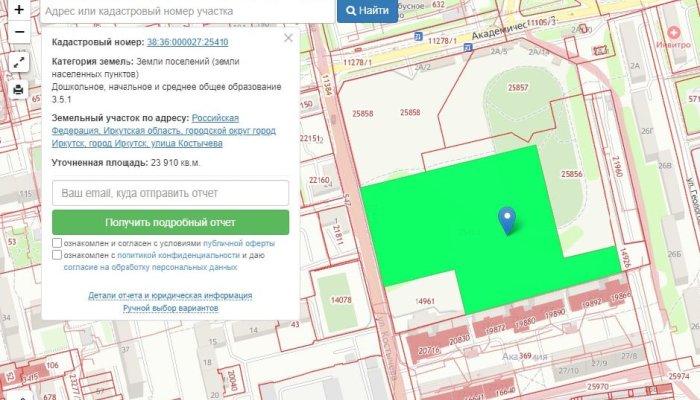Select parcel labeled 25974 on map
700x400 pixels.
tap(679, 376)
